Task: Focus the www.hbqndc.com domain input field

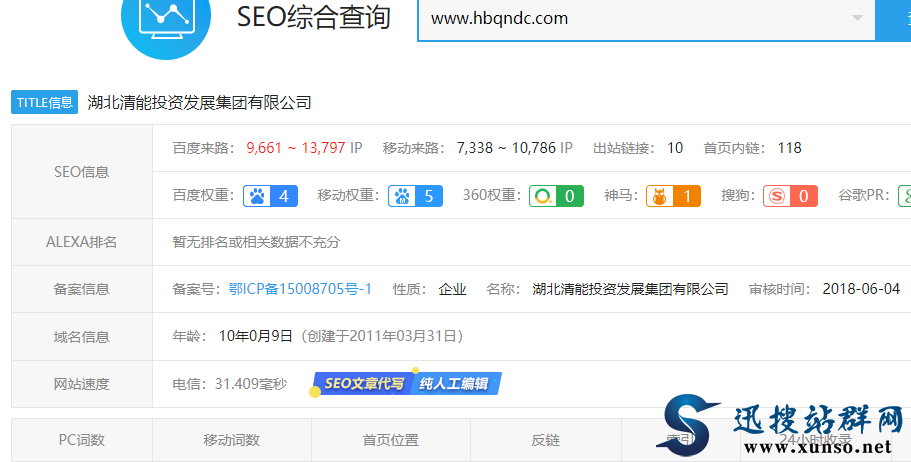Action: pyautogui.click(x=646, y=19)
